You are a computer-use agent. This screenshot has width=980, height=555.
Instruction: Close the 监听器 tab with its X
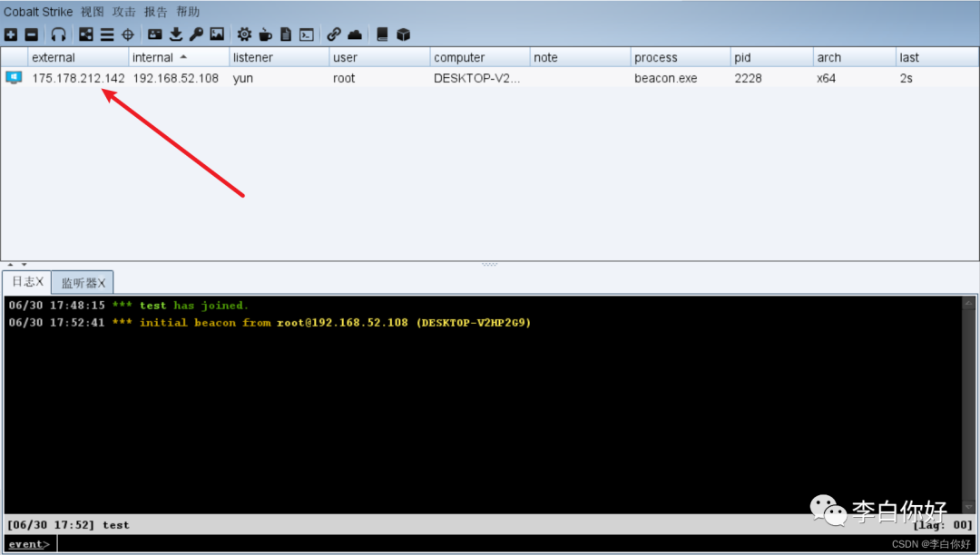pyautogui.click(x=102, y=283)
